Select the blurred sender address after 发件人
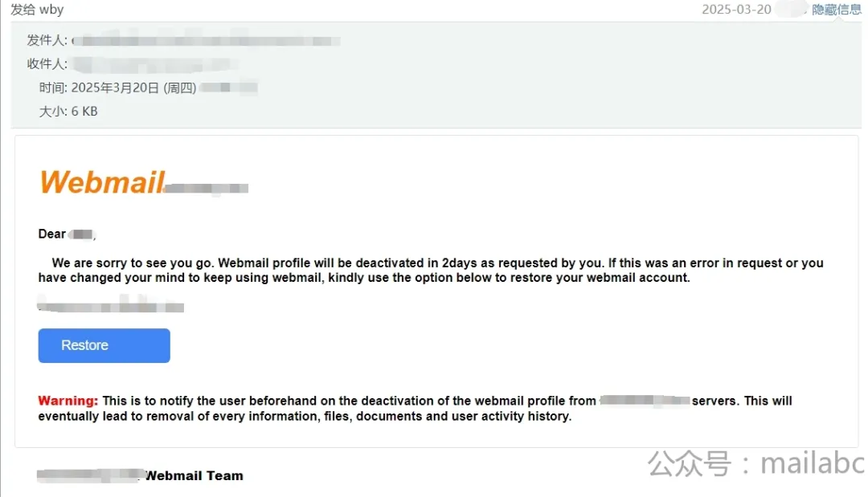 206,40
